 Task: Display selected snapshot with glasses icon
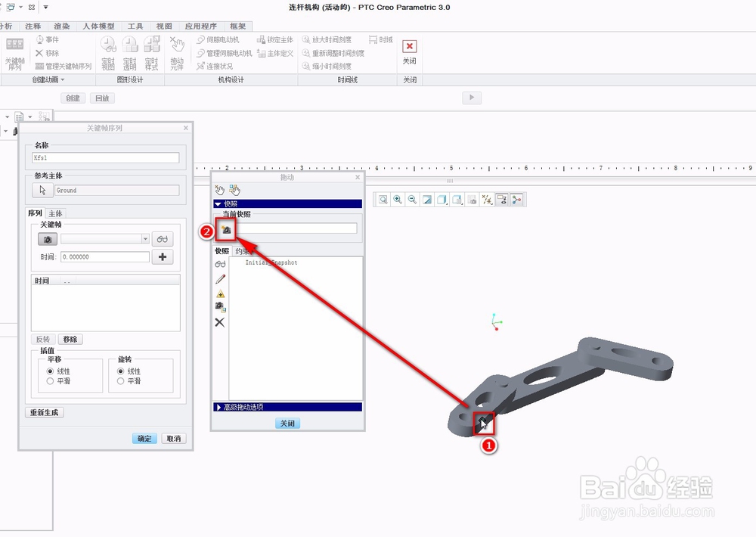[220, 264]
